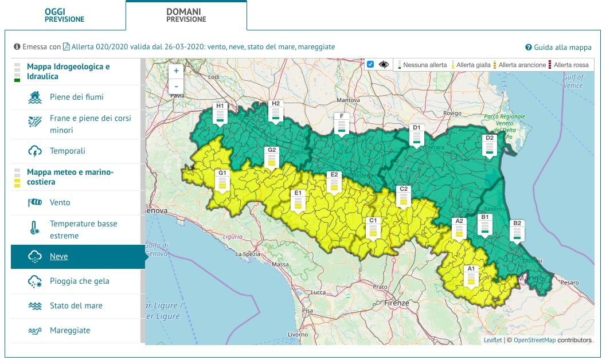Select the Mareggiate storm surge icon

pyautogui.click(x=35, y=331)
